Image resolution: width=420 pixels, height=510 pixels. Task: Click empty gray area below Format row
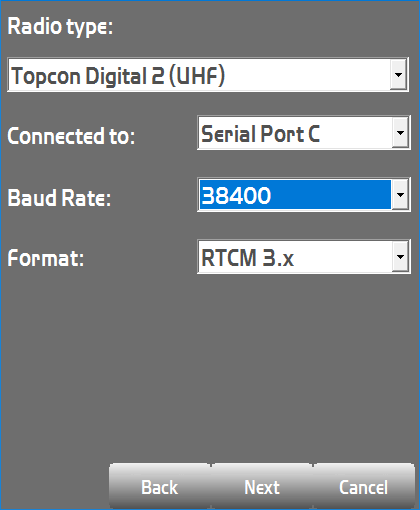point(210,367)
